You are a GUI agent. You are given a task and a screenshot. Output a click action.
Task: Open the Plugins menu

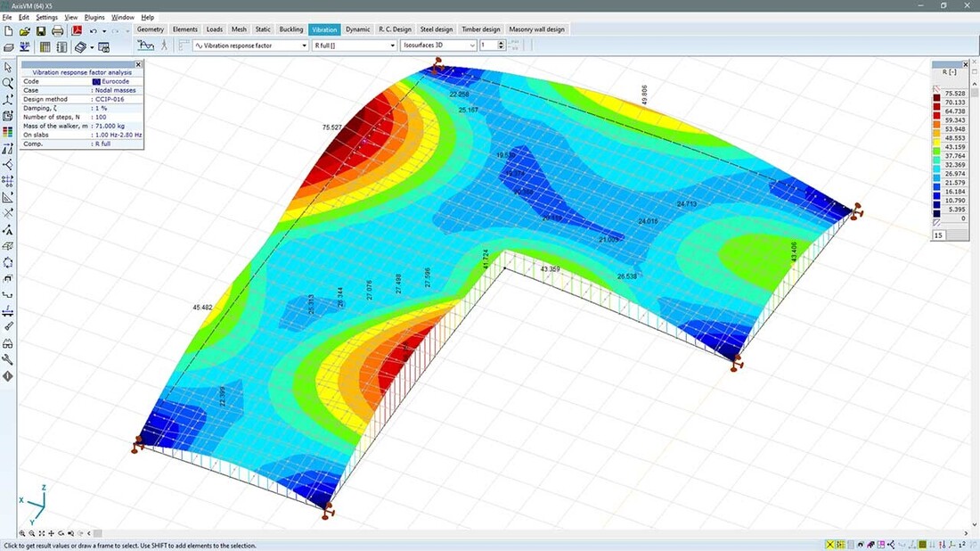pos(94,17)
